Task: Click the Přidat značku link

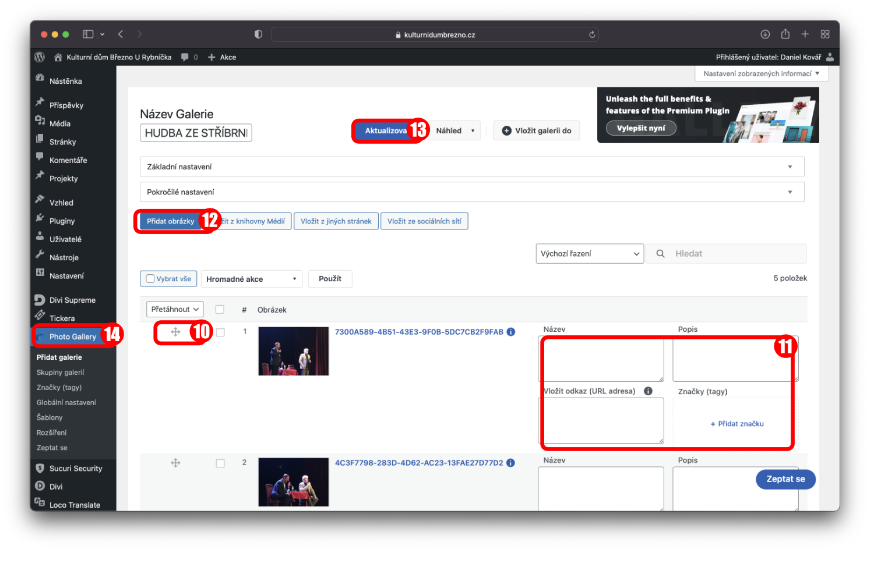Action: [x=737, y=424]
